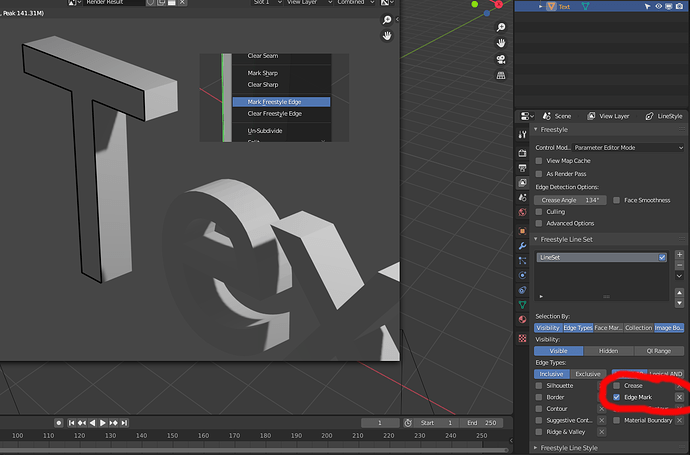The image size is (690, 455).
Task: Open the line set specials chevron menu
Action: point(679,276)
